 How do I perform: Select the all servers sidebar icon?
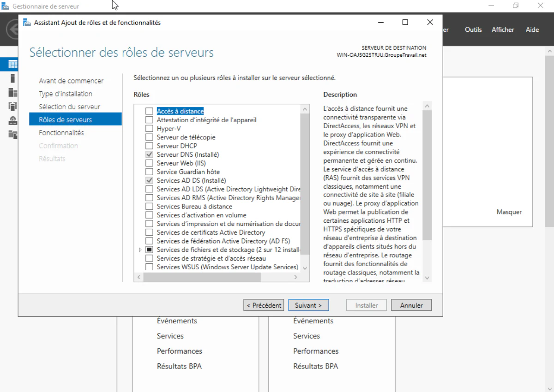click(x=12, y=93)
